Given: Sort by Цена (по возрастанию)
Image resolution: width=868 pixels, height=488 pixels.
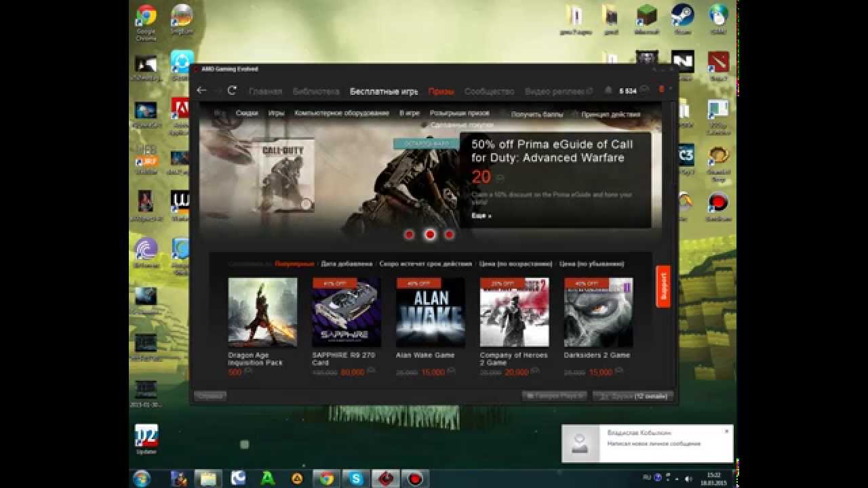Looking at the screenshot, I should coord(516,264).
